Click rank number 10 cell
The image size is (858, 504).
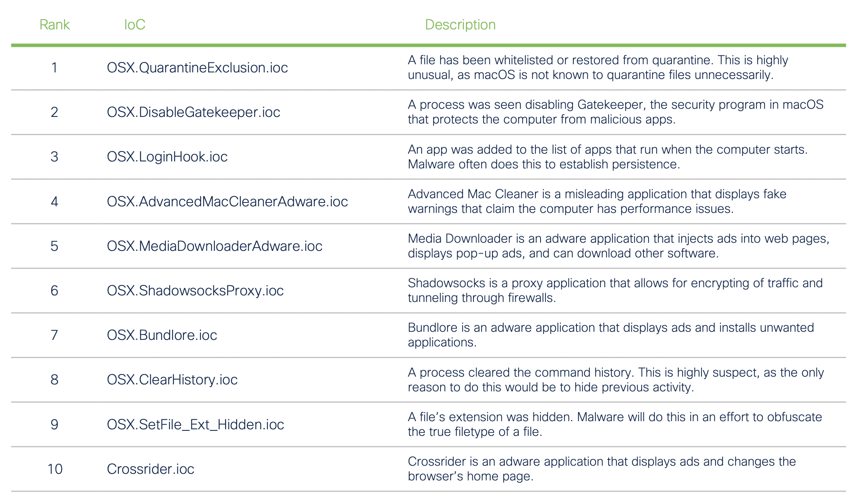point(55,469)
